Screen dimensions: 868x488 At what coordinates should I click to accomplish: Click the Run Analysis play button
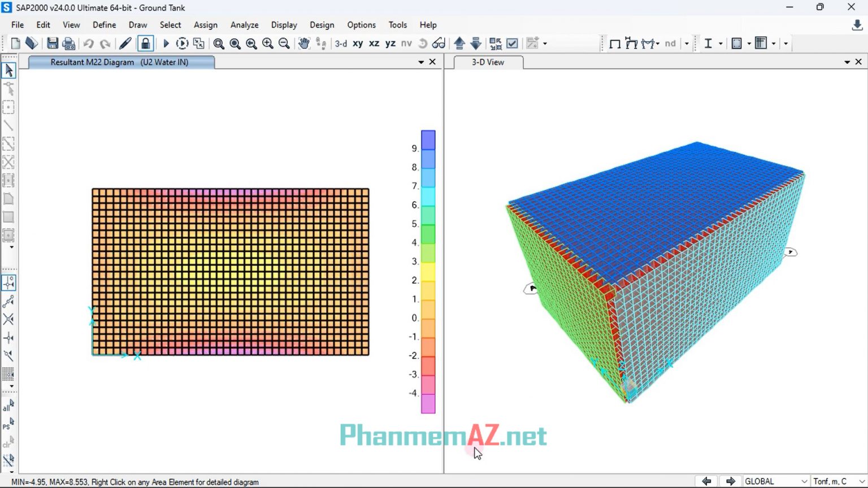(166, 43)
